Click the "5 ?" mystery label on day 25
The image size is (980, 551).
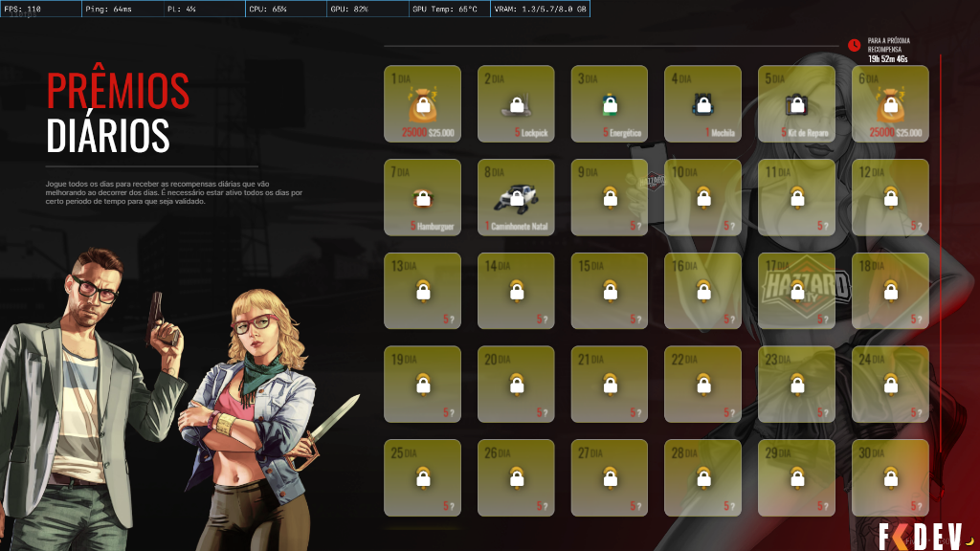pos(449,506)
